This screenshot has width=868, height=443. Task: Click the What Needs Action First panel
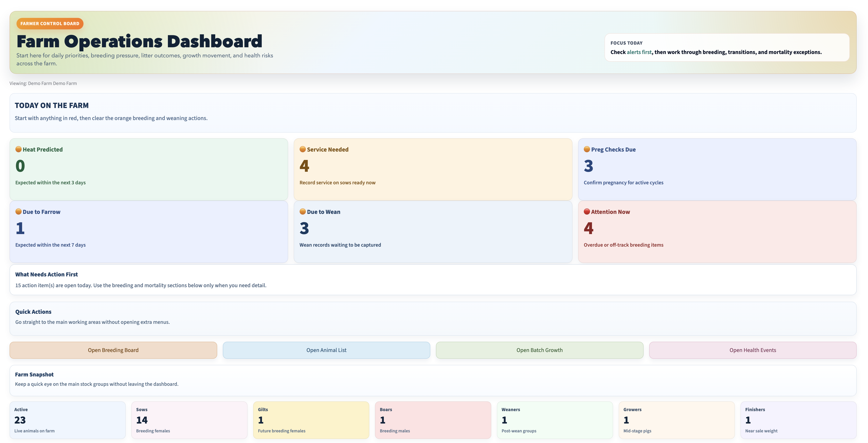[x=433, y=280]
